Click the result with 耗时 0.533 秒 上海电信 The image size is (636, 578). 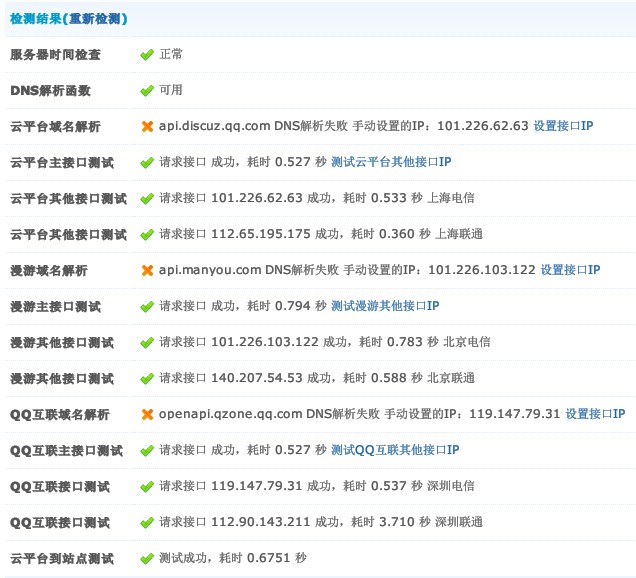pos(317,198)
